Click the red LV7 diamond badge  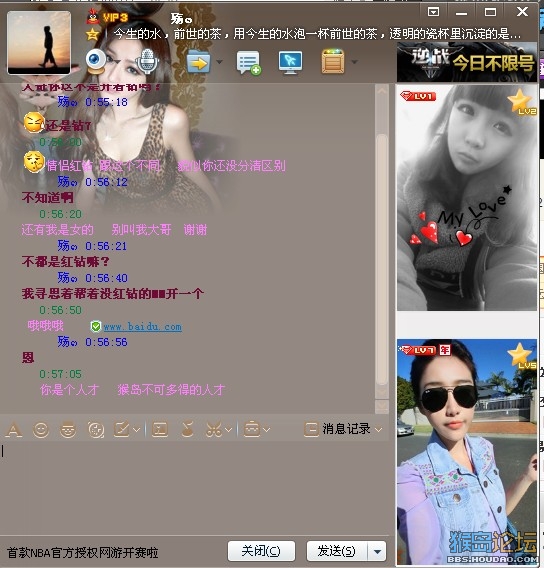click(418, 350)
